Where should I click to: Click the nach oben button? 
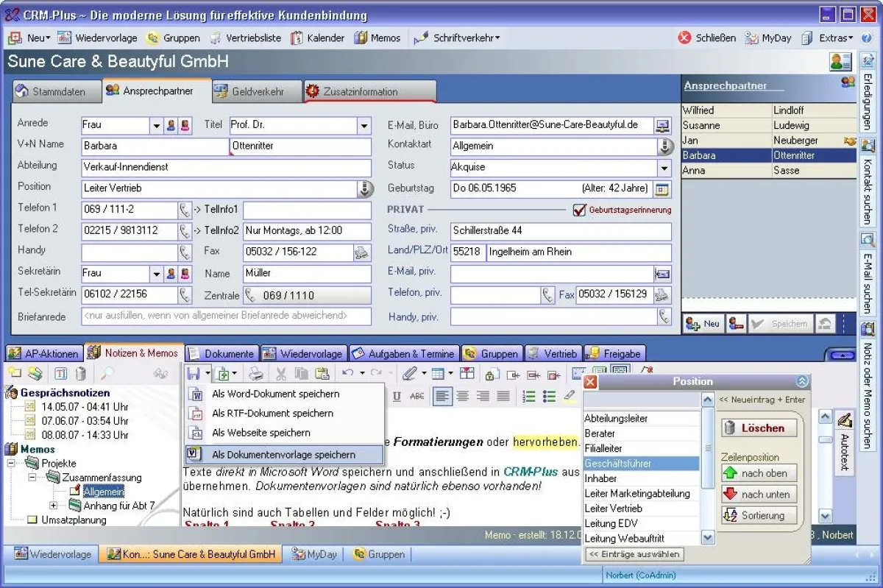pyautogui.click(x=758, y=473)
